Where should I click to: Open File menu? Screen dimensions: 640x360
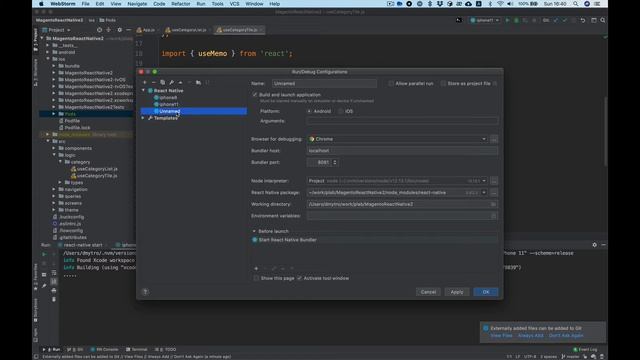pyautogui.click(x=85, y=4)
